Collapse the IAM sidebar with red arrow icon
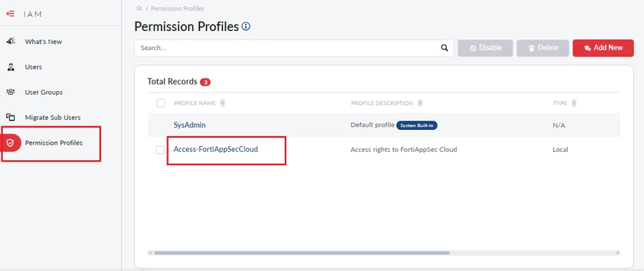This screenshot has height=271, width=644. 11,14
